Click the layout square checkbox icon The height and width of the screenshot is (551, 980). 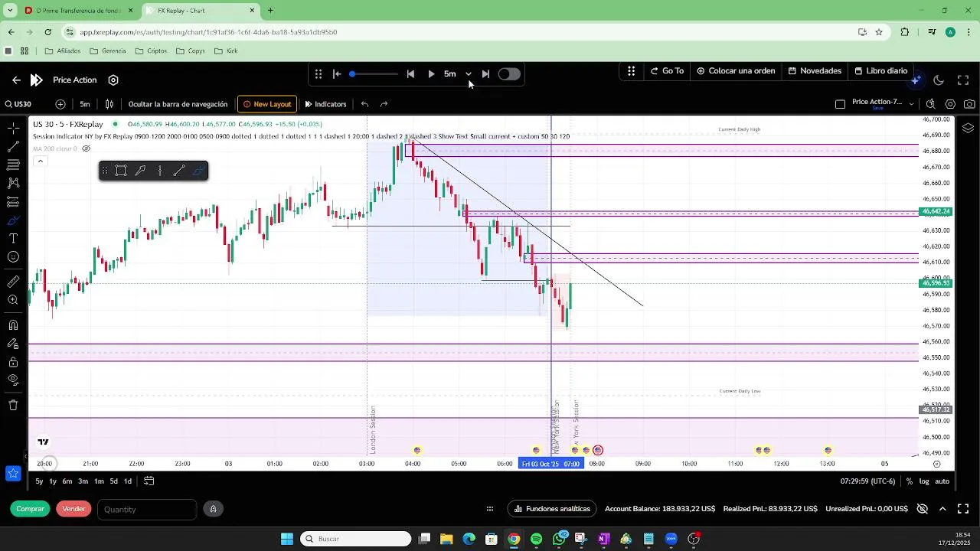coord(840,104)
